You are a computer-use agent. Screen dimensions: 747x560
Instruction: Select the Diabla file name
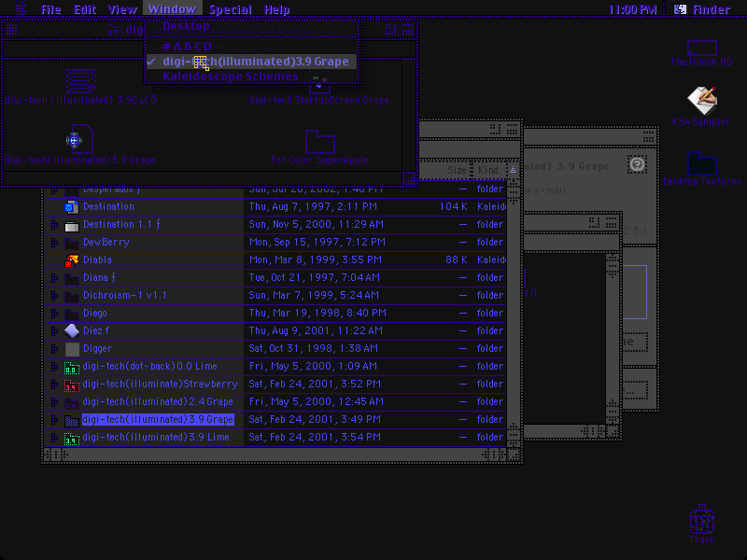pos(97,260)
